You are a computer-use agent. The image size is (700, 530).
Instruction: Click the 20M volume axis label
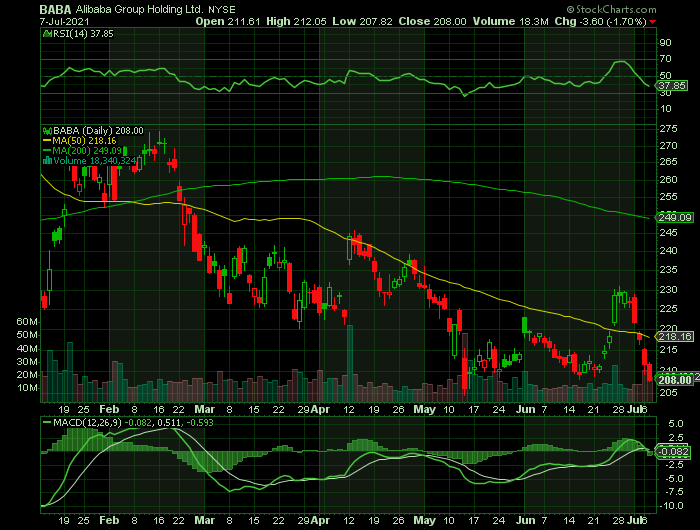click(x=27, y=375)
